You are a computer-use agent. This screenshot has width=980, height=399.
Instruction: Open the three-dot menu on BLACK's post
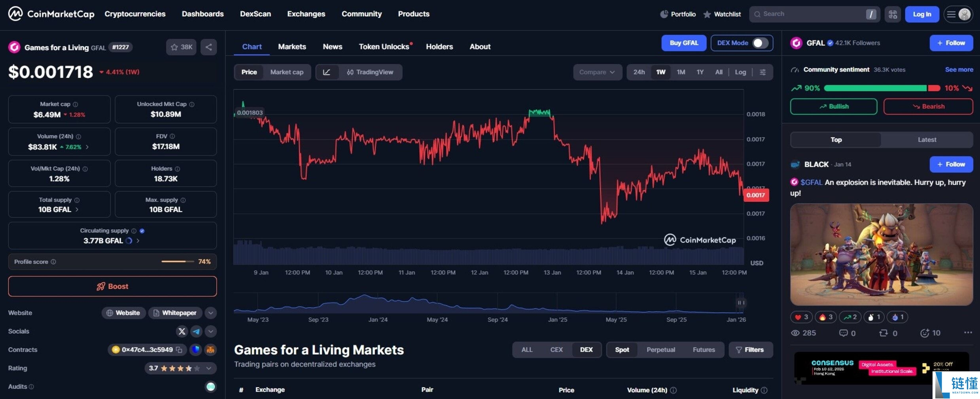(x=968, y=333)
